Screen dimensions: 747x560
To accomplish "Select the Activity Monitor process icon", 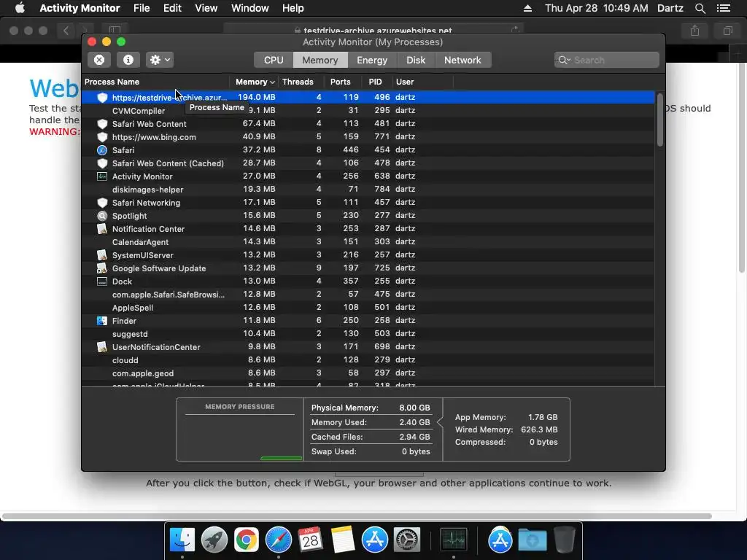I will (x=102, y=176).
